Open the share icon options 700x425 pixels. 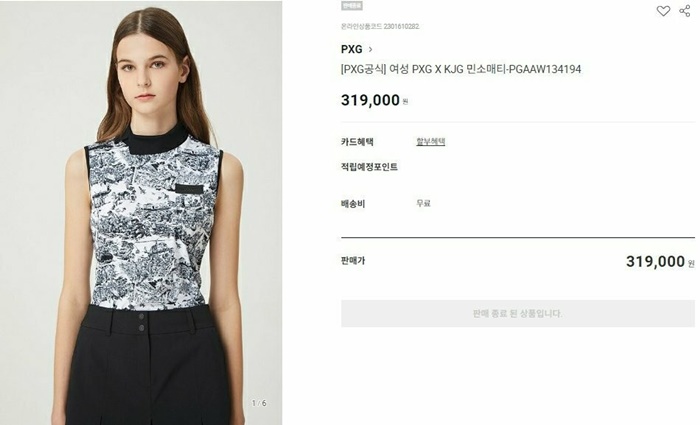(684, 11)
